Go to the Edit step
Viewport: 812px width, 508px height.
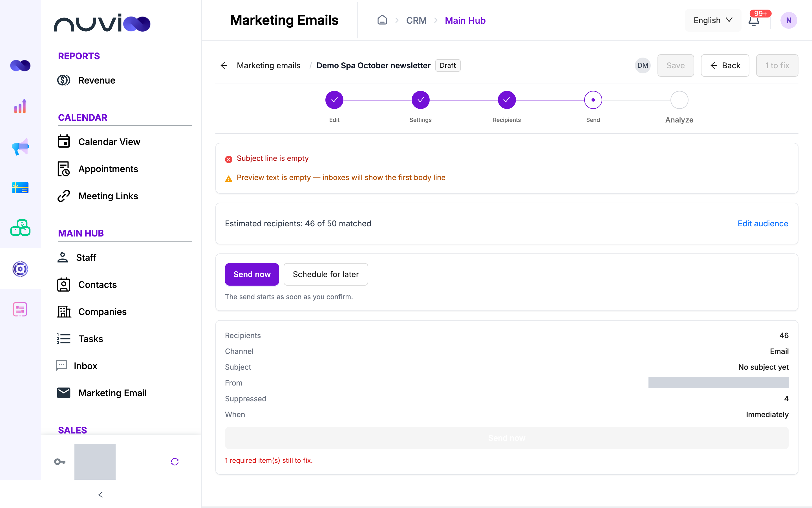(x=334, y=100)
